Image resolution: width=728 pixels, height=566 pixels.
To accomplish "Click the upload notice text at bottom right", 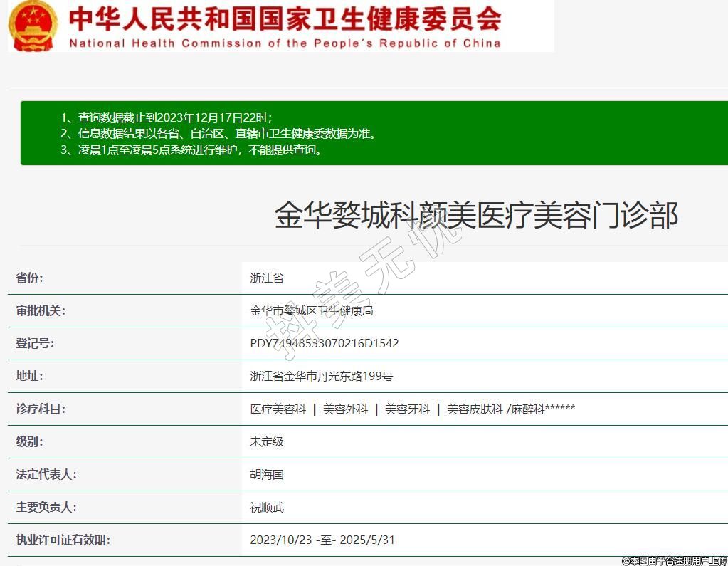I will point(674,560).
